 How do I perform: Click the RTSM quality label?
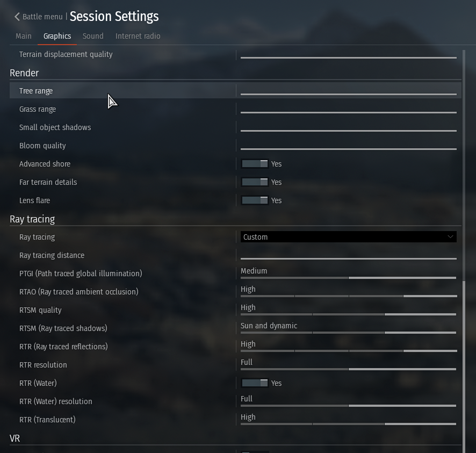pyautogui.click(x=40, y=310)
